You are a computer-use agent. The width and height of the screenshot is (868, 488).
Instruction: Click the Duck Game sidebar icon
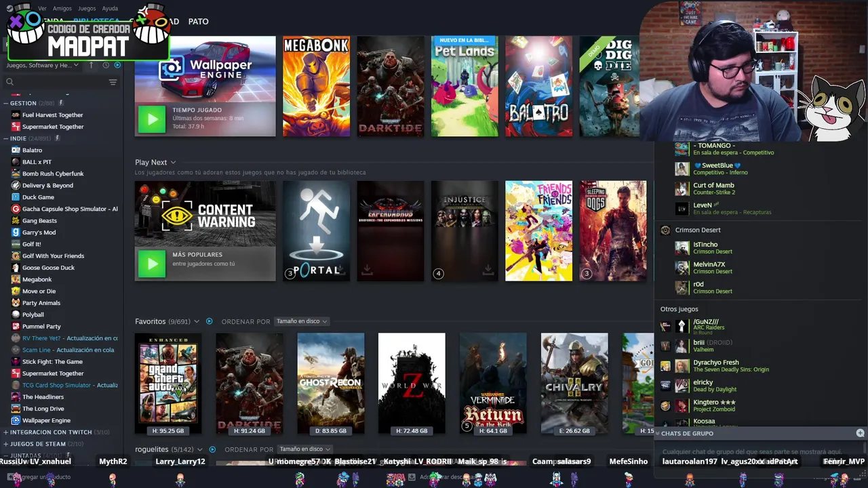click(16, 197)
